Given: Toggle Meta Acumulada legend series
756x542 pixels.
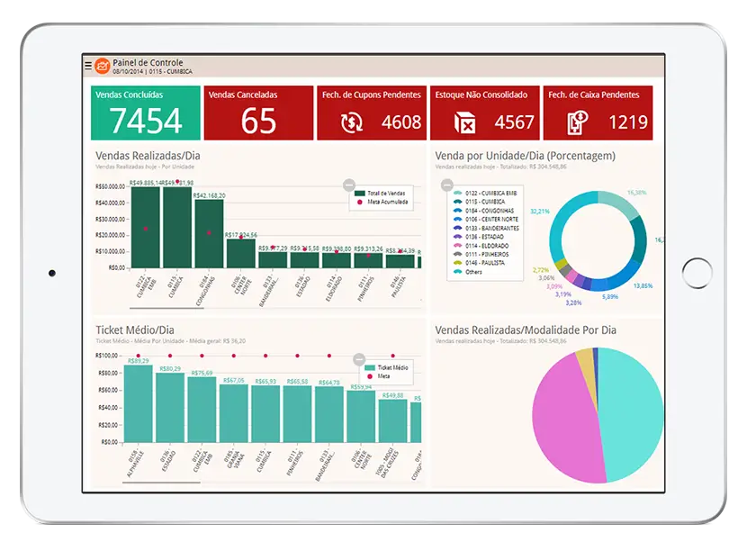Looking at the screenshot, I should click(x=384, y=203).
